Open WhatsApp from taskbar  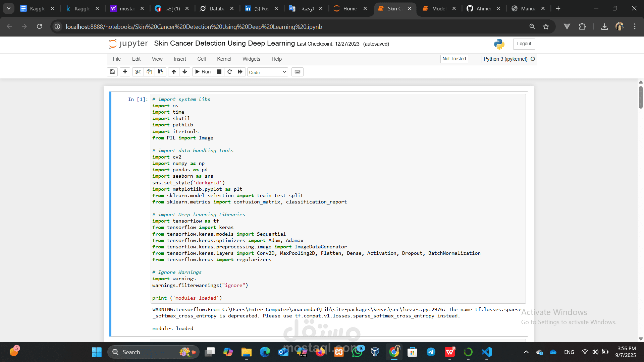(358, 352)
